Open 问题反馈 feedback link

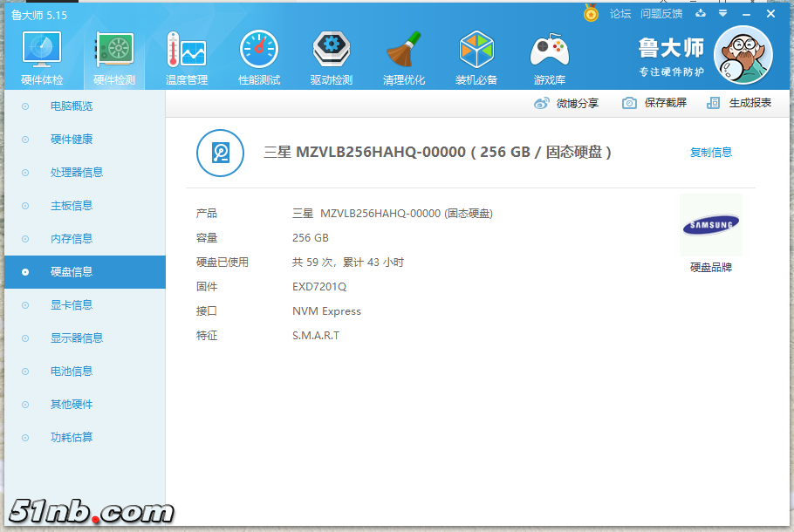pyautogui.click(x=661, y=14)
